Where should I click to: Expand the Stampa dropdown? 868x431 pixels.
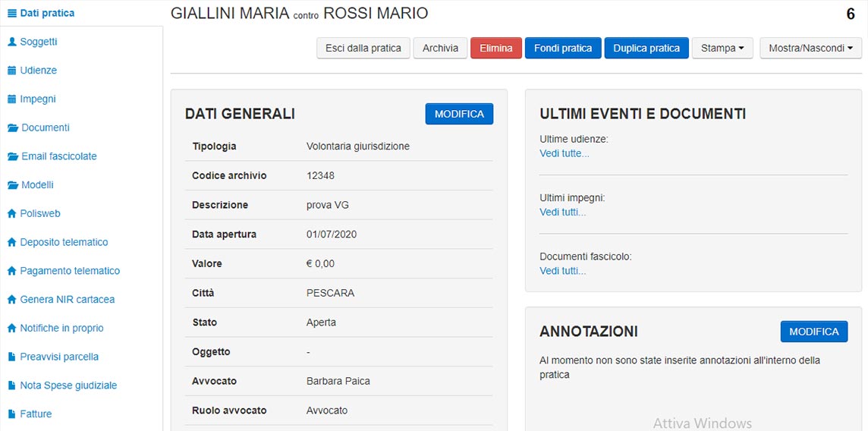click(722, 48)
